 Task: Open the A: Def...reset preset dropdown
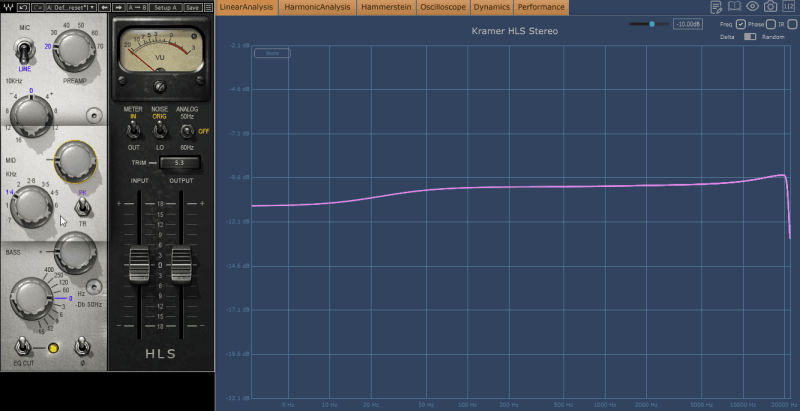click(71, 8)
